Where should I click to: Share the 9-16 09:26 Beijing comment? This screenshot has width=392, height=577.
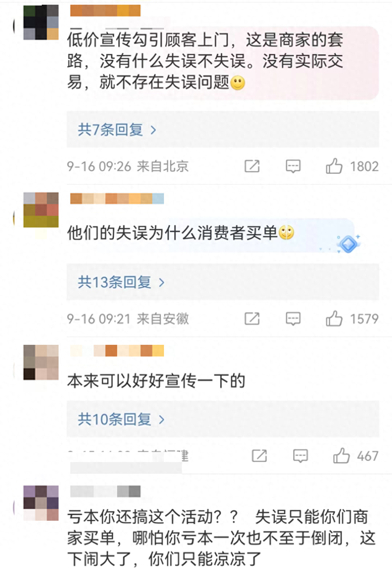tap(252, 166)
